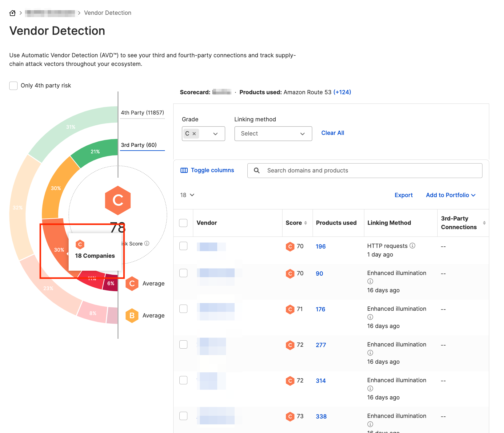The height and width of the screenshot is (433, 504).
Task: Open the 277 products used link
Action: point(321,345)
